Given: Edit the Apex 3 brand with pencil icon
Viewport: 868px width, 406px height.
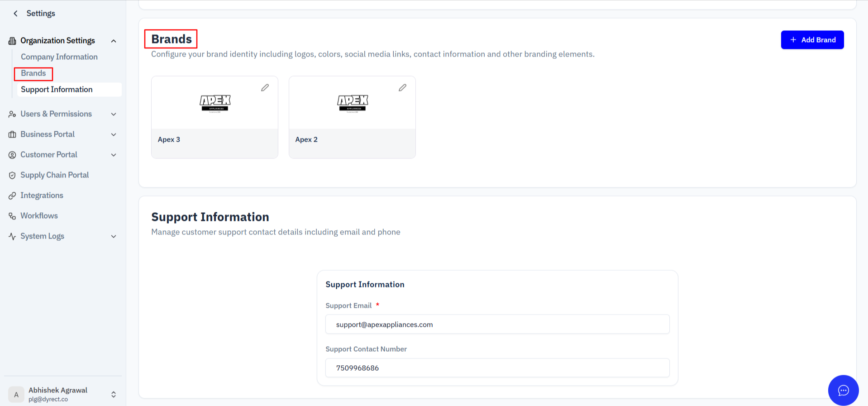Looking at the screenshot, I should click(x=265, y=88).
